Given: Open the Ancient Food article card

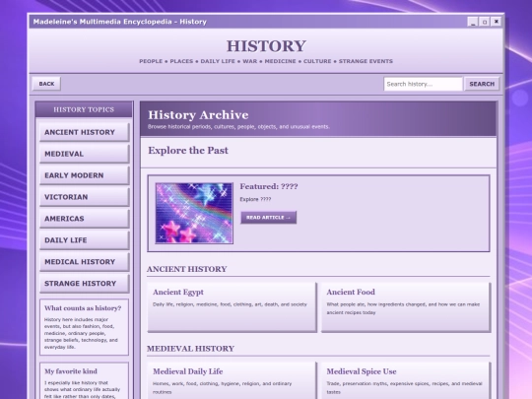Looking at the screenshot, I should (x=406, y=307).
